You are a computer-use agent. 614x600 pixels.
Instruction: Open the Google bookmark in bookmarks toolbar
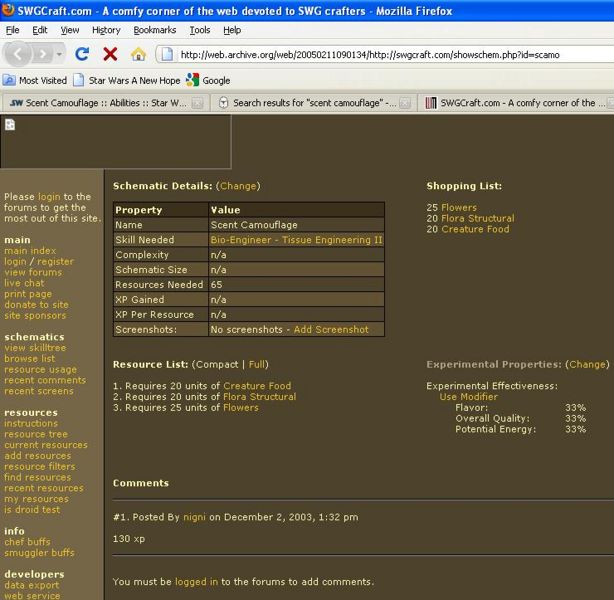tap(209, 80)
